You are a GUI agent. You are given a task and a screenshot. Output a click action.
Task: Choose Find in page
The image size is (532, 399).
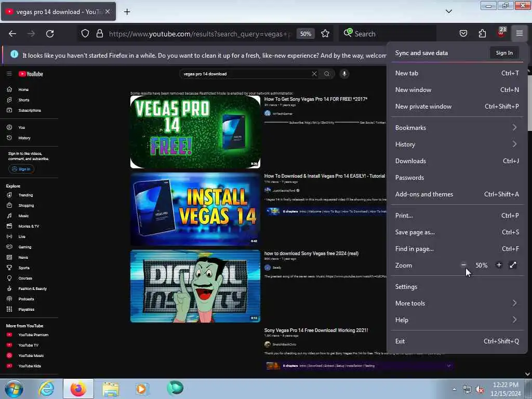click(457, 249)
